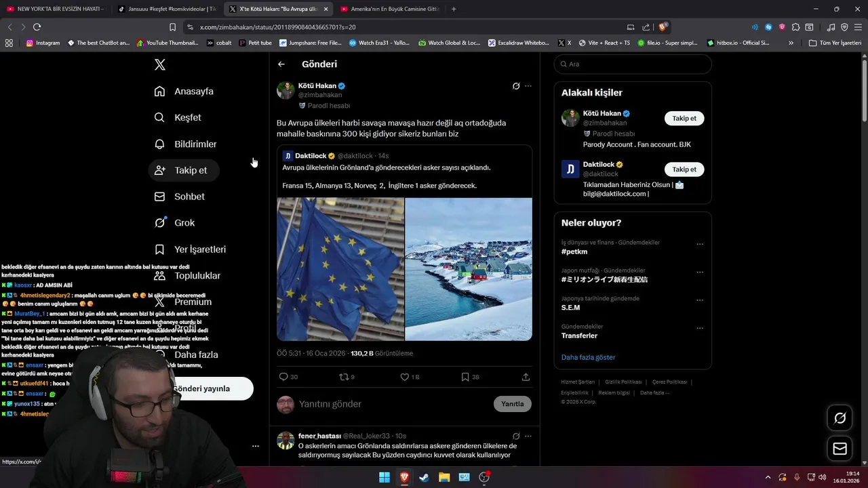Screen dimensions: 868x488
Task: Open OBS Studio from the taskbar
Action: (x=484, y=477)
